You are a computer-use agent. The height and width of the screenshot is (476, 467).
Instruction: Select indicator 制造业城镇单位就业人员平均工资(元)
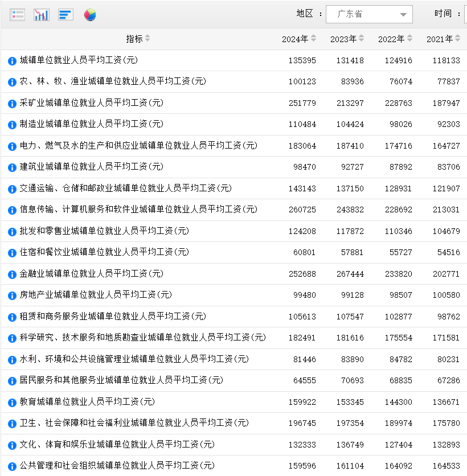point(91,124)
